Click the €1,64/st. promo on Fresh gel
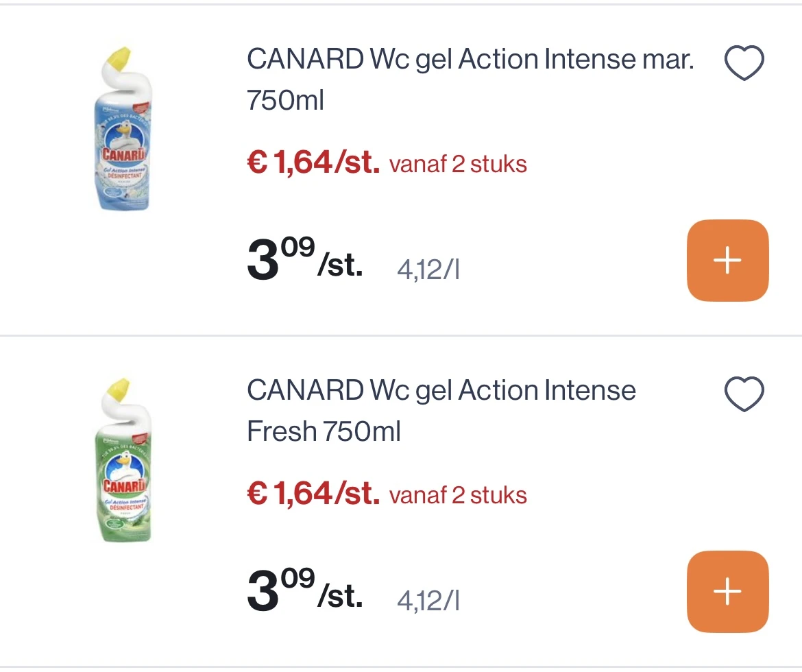 pyautogui.click(x=313, y=495)
